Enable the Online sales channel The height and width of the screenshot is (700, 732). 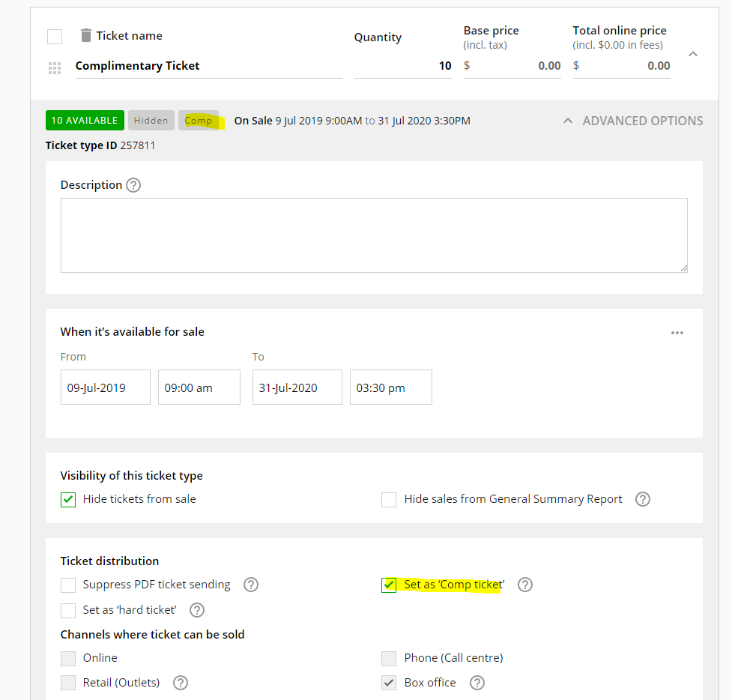click(x=67, y=658)
